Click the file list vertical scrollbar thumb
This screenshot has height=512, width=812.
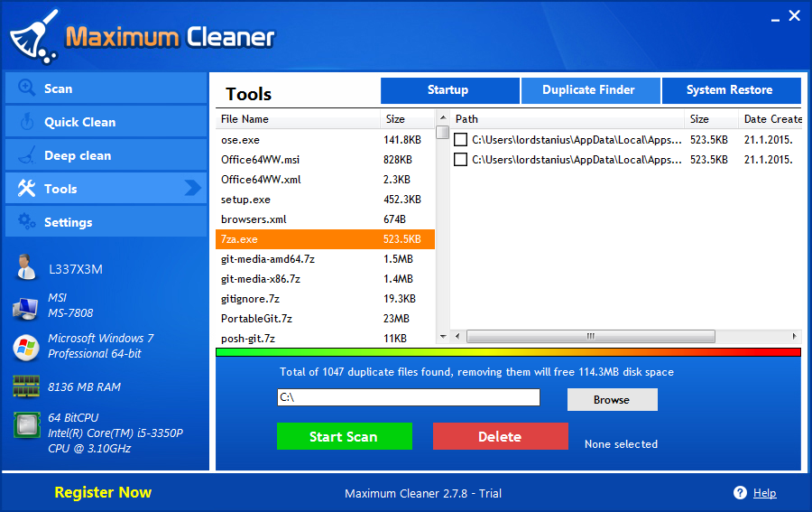(x=443, y=133)
